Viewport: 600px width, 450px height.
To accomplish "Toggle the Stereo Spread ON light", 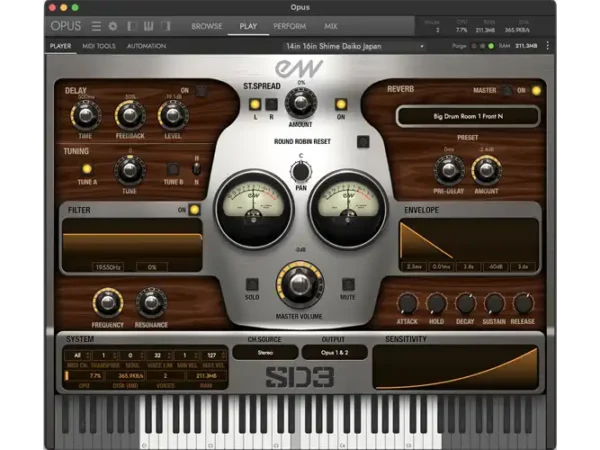I will tap(341, 104).
